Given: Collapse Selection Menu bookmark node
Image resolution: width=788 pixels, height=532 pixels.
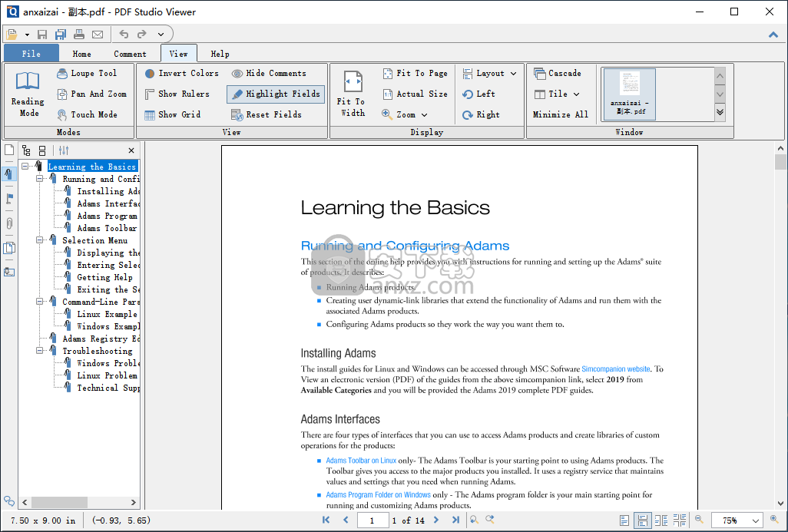Looking at the screenshot, I should (x=40, y=240).
